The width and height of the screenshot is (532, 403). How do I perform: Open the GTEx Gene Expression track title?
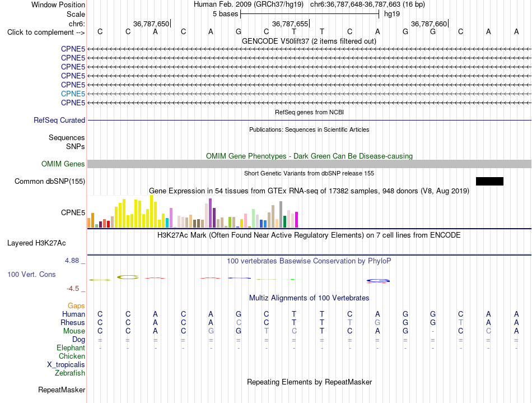coord(309,191)
